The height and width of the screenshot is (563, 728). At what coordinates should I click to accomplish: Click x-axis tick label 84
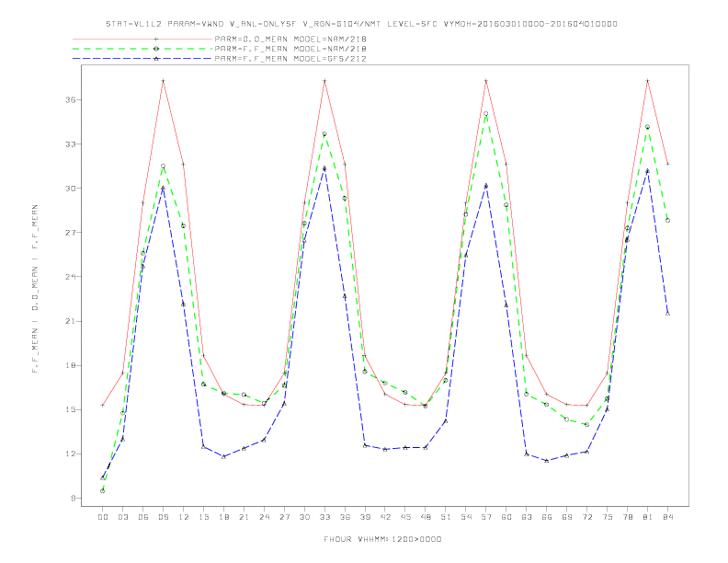(x=667, y=517)
